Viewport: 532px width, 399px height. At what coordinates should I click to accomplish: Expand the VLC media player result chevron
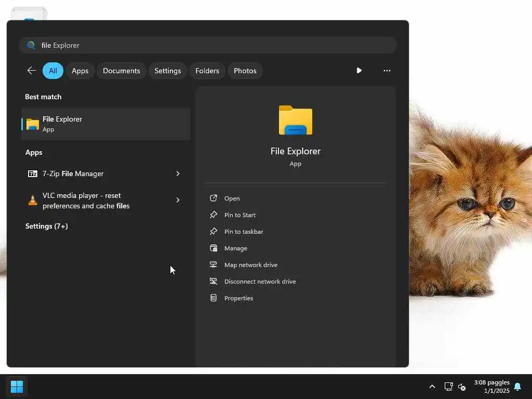[x=178, y=200]
